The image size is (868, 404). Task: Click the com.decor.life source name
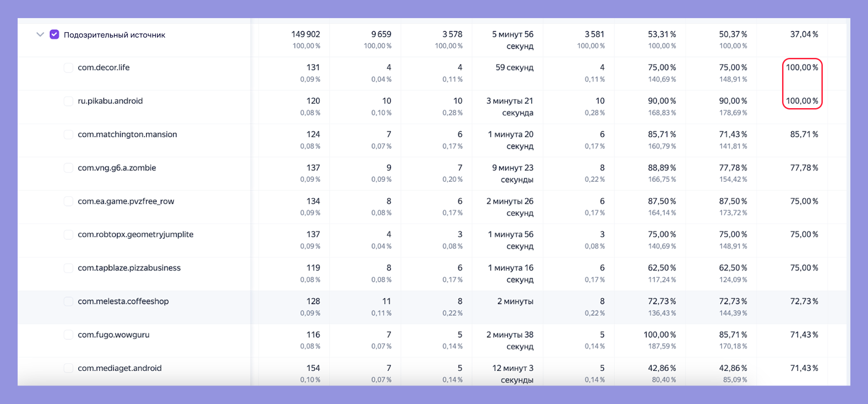click(104, 67)
